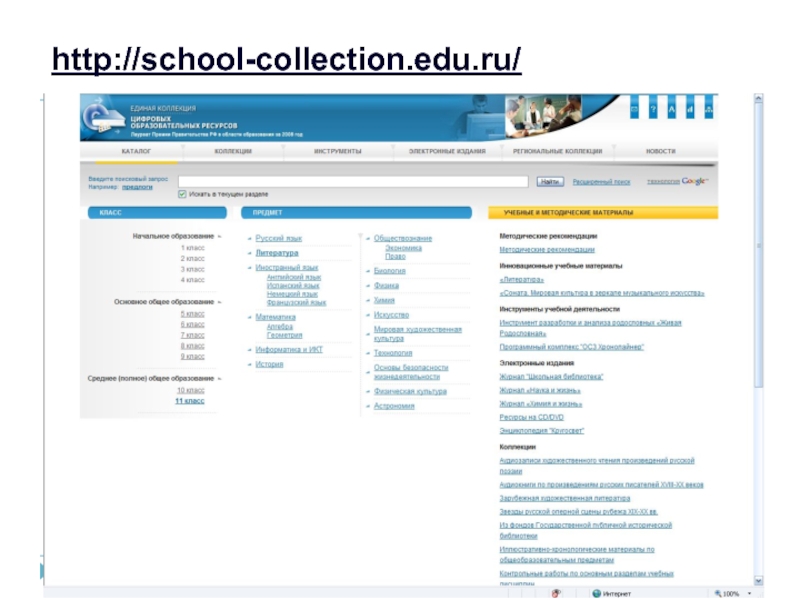Image resolution: width=800 pixels, height=600 pixels.
Task: Open 'Ресурсы на CD/DVD' link
Action: tap(532, 417)
